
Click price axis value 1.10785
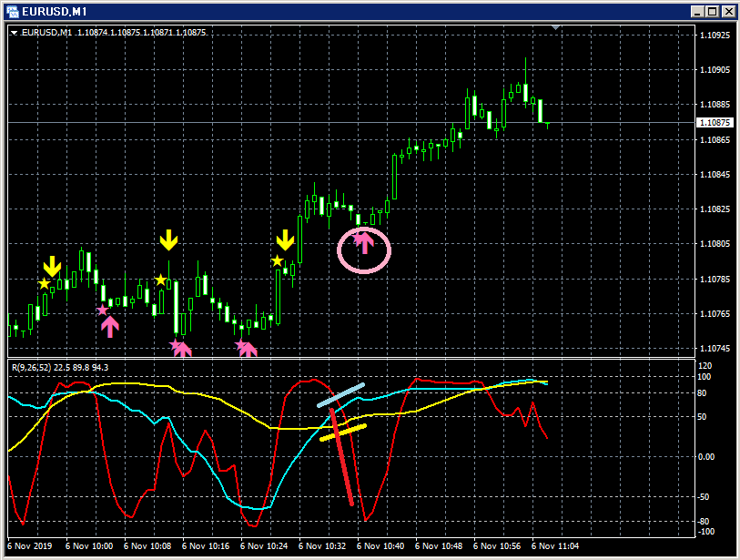[x=715, y=279]
